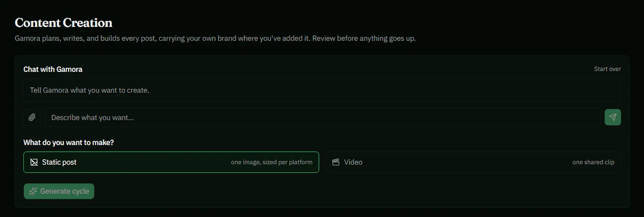Click the paperclip attach file icon
The width and height of the screenshot is (644, 217).
click(x=32, y=117)
